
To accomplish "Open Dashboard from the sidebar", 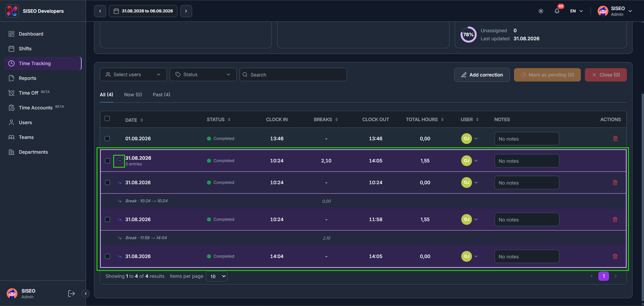I will [43, 34].
